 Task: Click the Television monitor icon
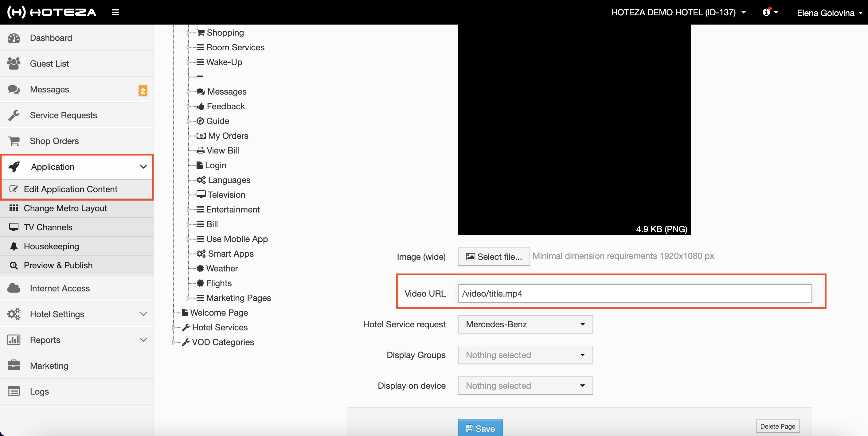(201, 195)
